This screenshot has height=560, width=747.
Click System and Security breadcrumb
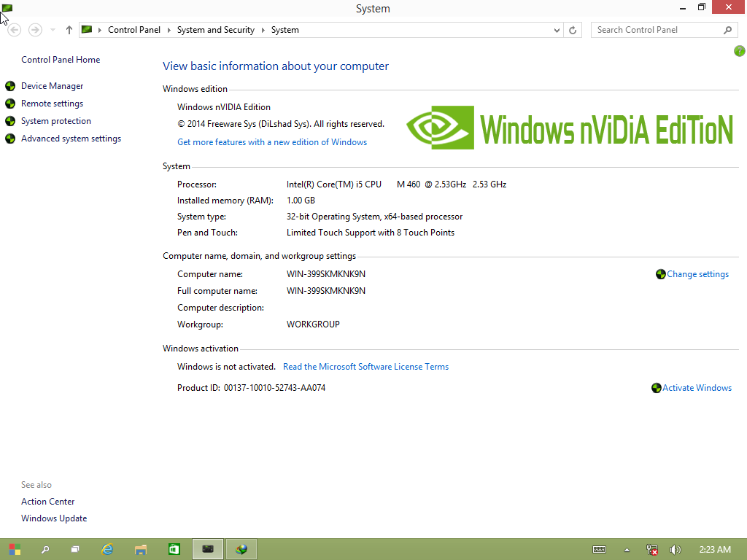pyautogui.click(x=216, y=30)
